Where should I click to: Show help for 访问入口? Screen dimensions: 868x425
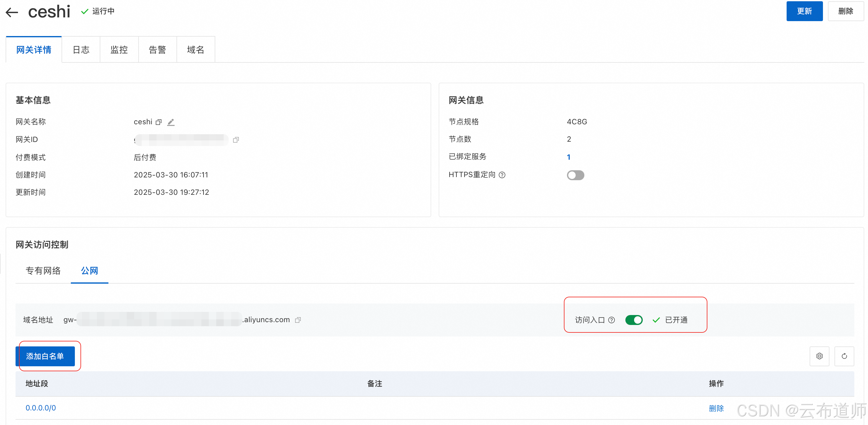coord(612,320)
